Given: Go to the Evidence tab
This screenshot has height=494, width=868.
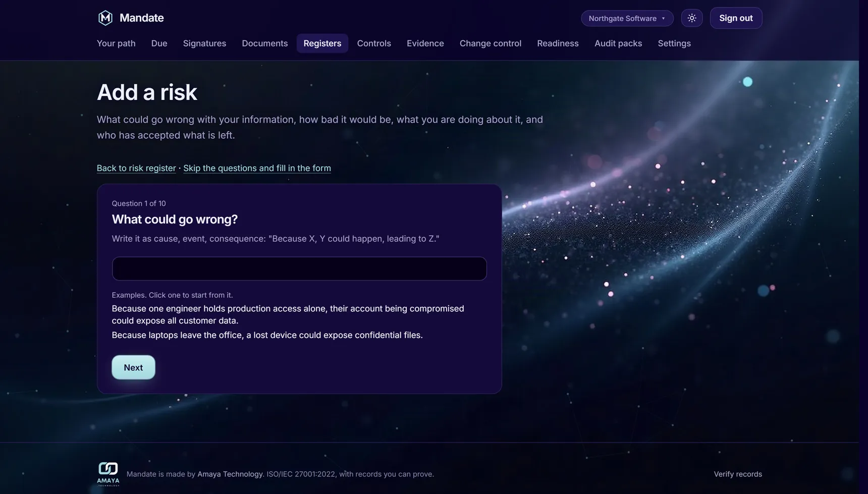Looking at the screenshot, I should pyautogui.click(x=425, y=43).
